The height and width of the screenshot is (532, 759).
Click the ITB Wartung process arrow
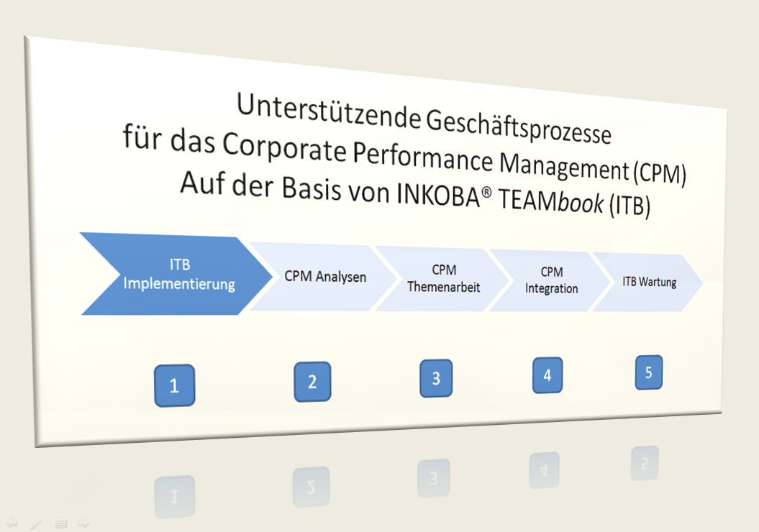point(647,282)
